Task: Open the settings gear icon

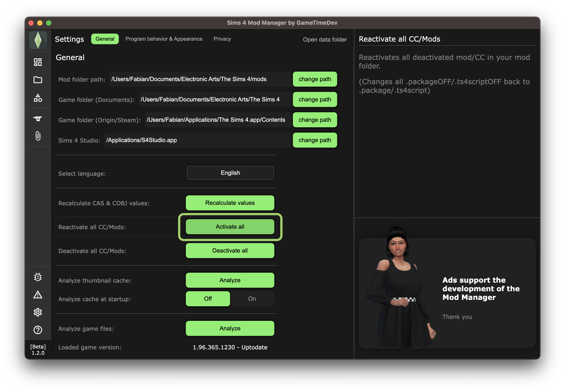Action: 38,312
